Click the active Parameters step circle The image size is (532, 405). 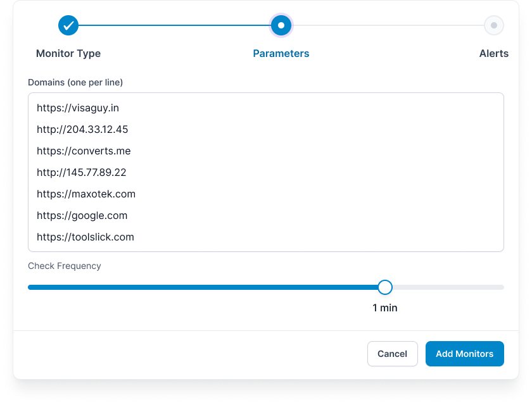pyautogui.click(x=281, y=25)
